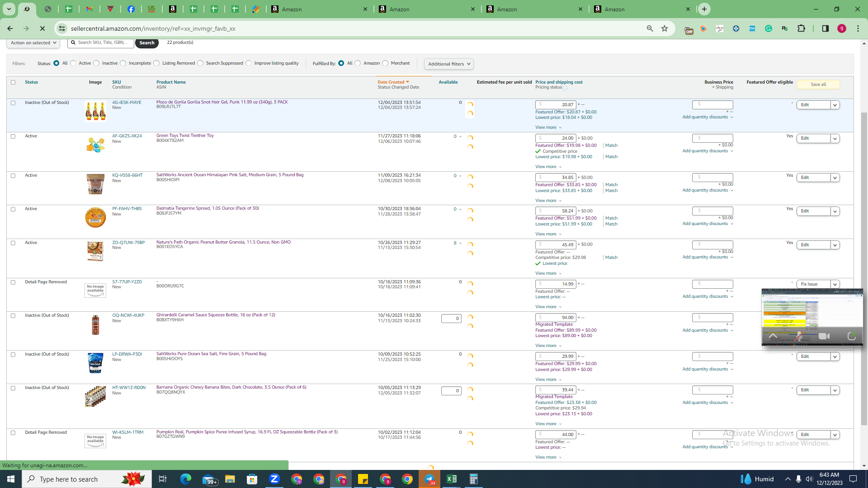Open Edit dropdown arrow for SaltWorks Pink Salt

835,178
